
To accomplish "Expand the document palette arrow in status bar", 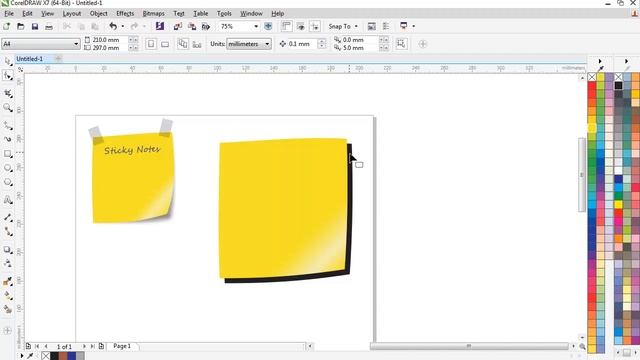I will coord(22,356).
